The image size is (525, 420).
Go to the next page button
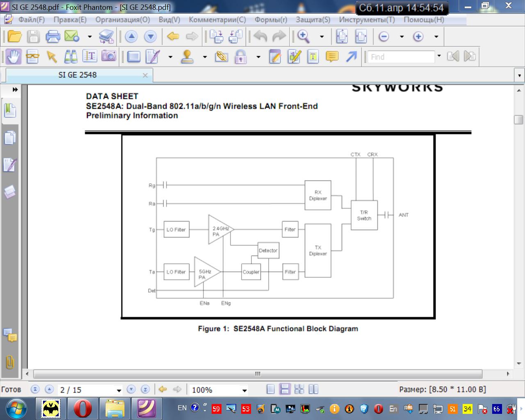point(131,389)
